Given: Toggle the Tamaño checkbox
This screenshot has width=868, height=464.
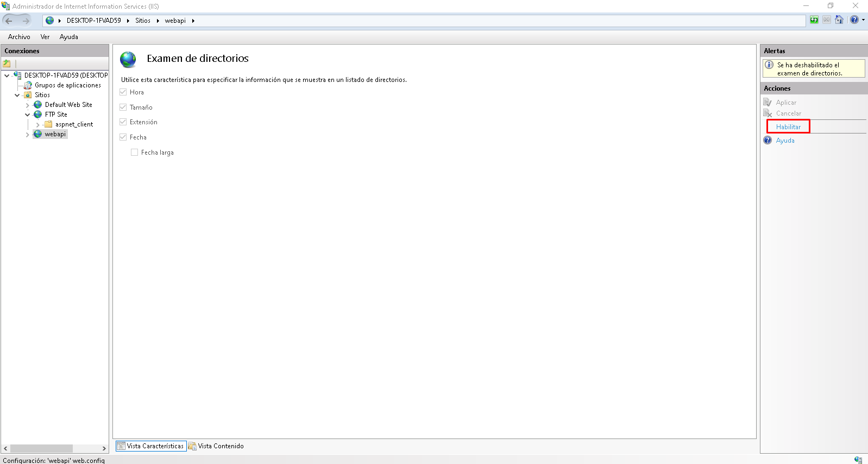Looking at the screenshot, I should (x=123, y=107).
